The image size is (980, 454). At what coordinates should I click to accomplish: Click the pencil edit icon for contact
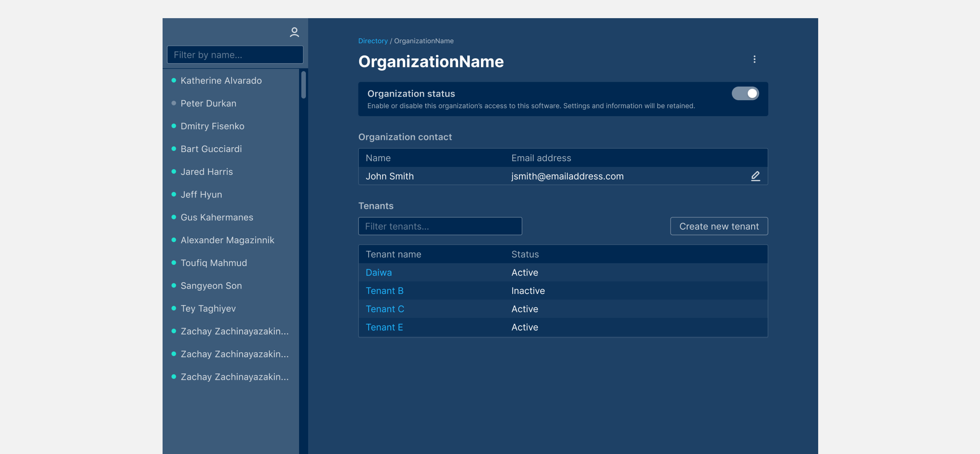tap(755, 176)
